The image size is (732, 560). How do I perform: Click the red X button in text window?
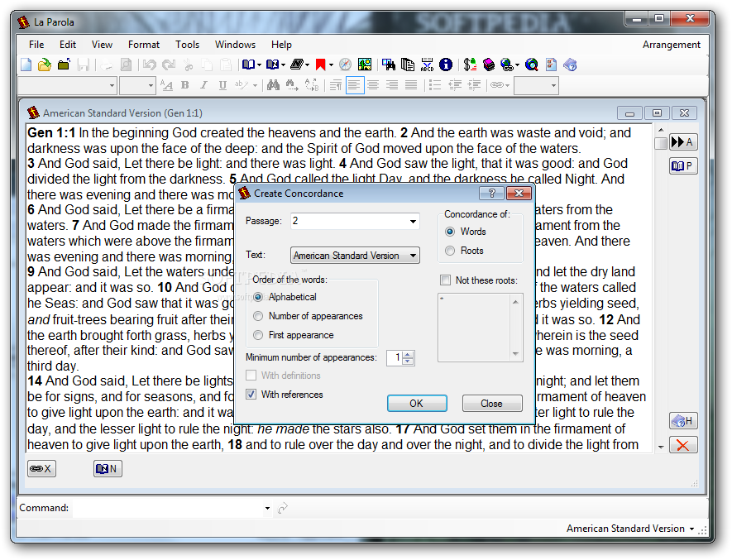(683, 445)
